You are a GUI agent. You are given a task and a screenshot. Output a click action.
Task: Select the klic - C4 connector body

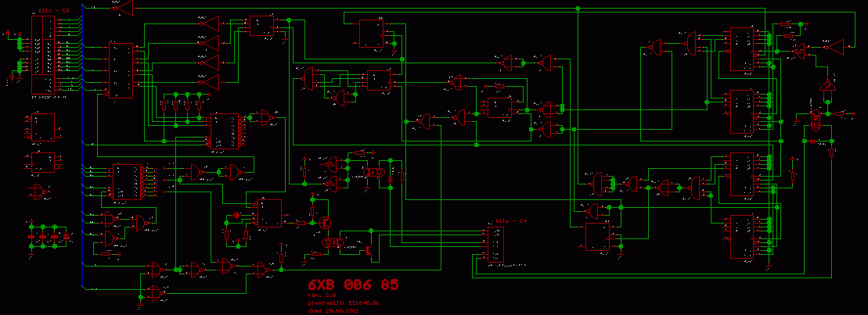point(495,245)
